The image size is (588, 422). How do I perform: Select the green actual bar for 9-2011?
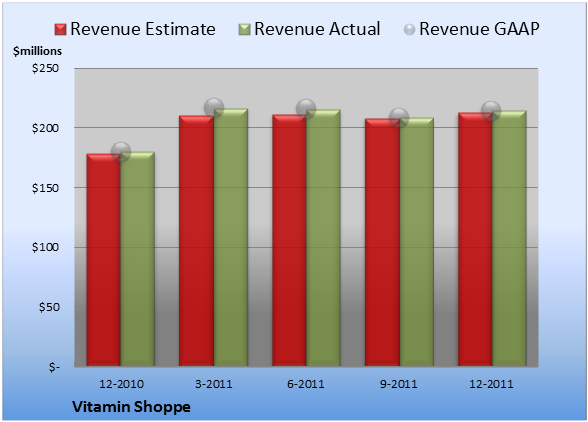click(x=417, y=242)
